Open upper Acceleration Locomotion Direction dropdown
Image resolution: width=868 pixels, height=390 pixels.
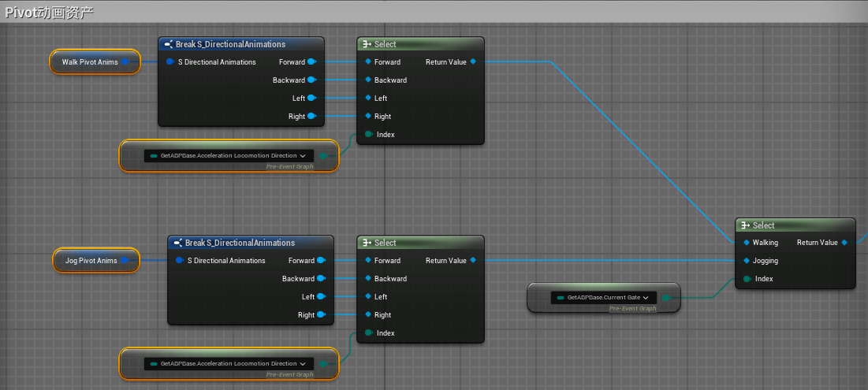tap(229, 156)
